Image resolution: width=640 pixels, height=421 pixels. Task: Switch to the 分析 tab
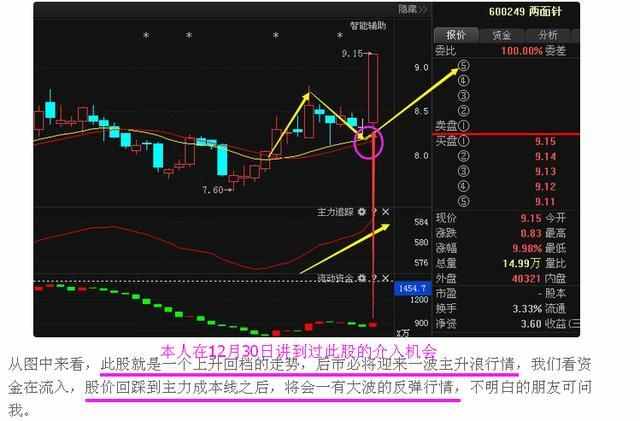pos(548,34)
